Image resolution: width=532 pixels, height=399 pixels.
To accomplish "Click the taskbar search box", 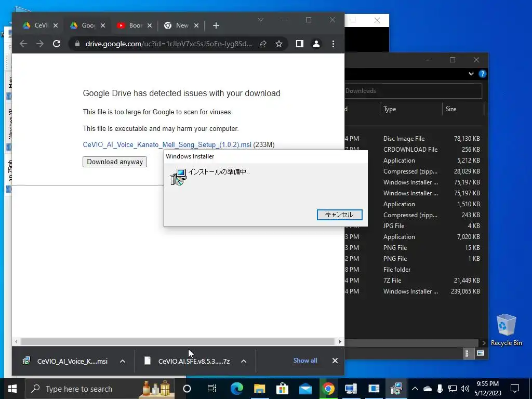I will coord(99,389).
